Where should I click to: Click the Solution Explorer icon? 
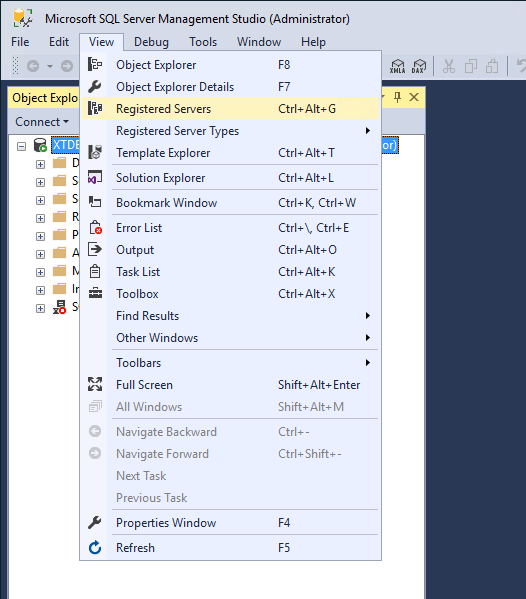point(95,177)
